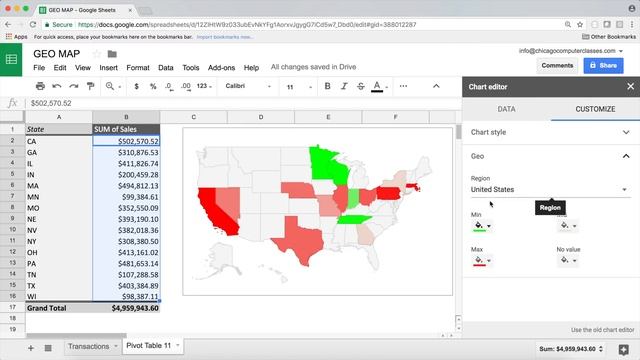The image size is (640, 360).
Task: Click the move to folder icon
Action: coord(112,54)
